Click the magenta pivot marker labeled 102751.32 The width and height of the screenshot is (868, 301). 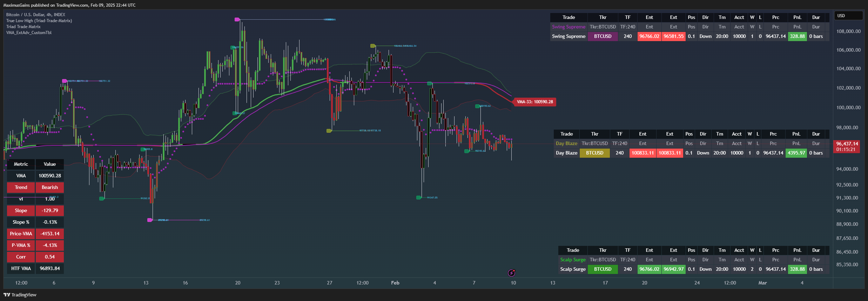pyautogui.click(x=65, y=81)
